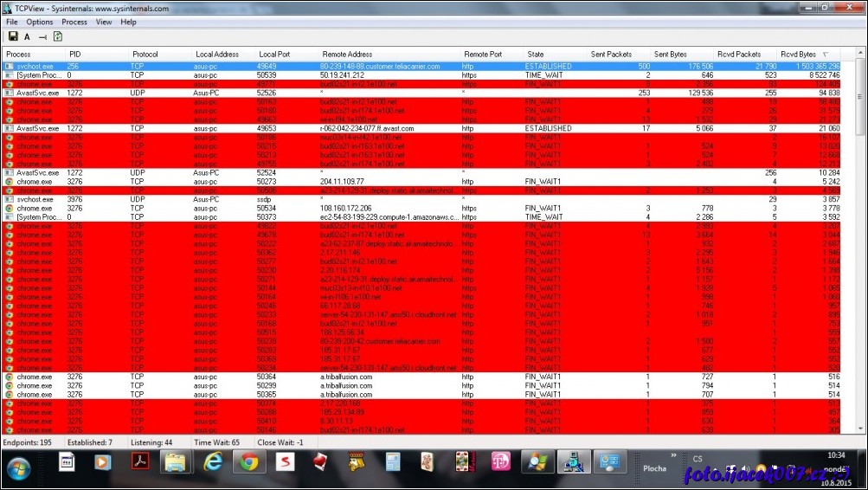This screenshot has width=868, height=490.
Task: Open Windows Explorer folder icon in taskbar
Action: click(176, 462)
